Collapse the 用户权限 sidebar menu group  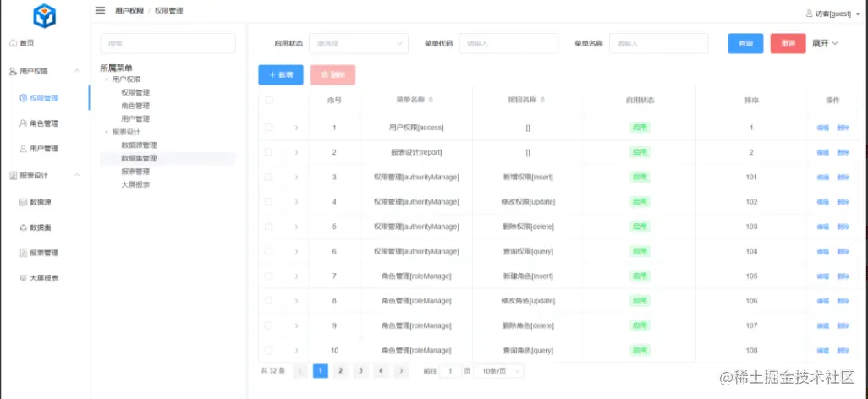(77, 71)
